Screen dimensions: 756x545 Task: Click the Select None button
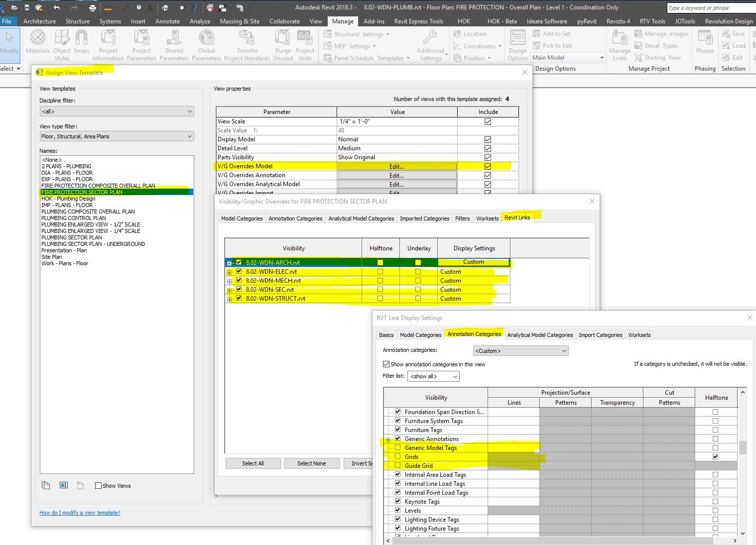click(x=312, y=463)
